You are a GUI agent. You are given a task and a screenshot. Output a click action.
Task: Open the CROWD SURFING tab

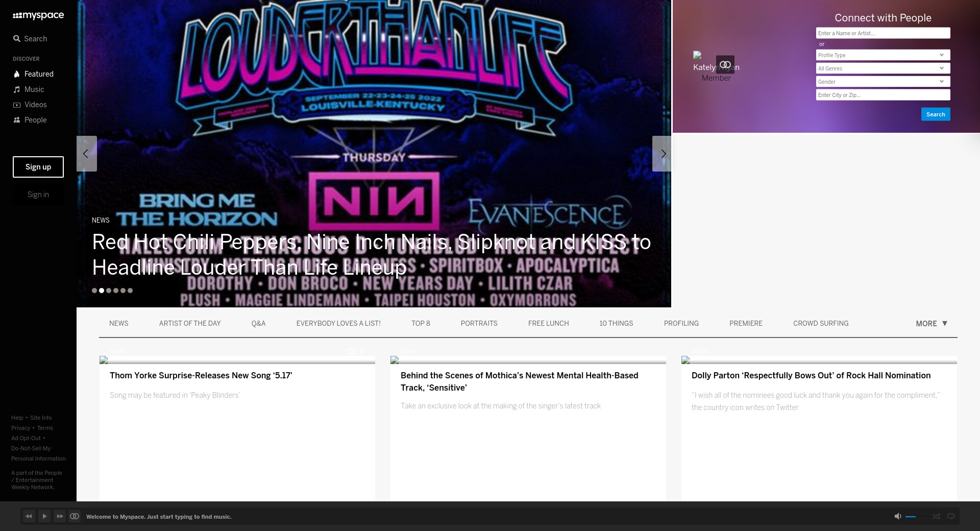pyautogui.click(x=821, y=324)
